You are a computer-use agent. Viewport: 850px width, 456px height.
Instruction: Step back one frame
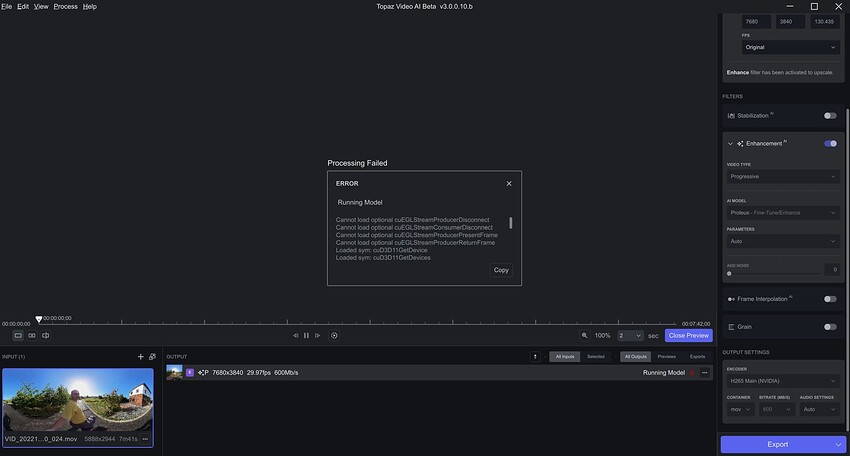click(x=295, y=336)
